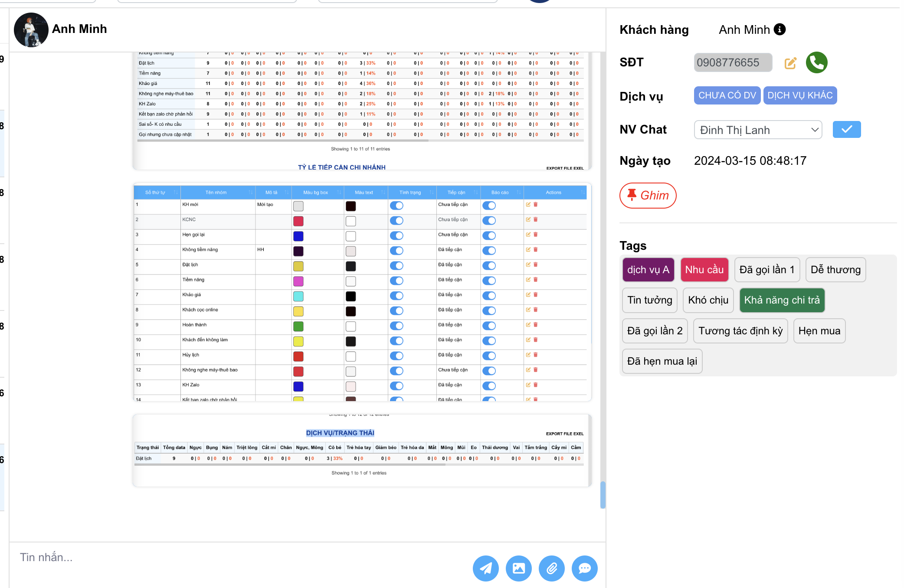Click CHƯA CÓ DV service button
Viewport: 904px width, 588px height.
(x=727, y=95)
